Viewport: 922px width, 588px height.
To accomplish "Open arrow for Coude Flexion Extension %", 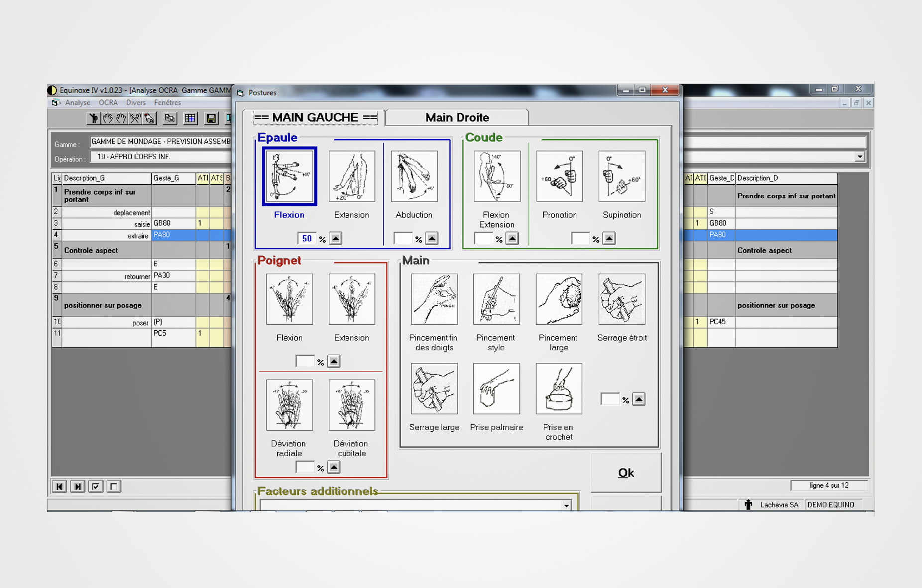I will pos(512,238).
